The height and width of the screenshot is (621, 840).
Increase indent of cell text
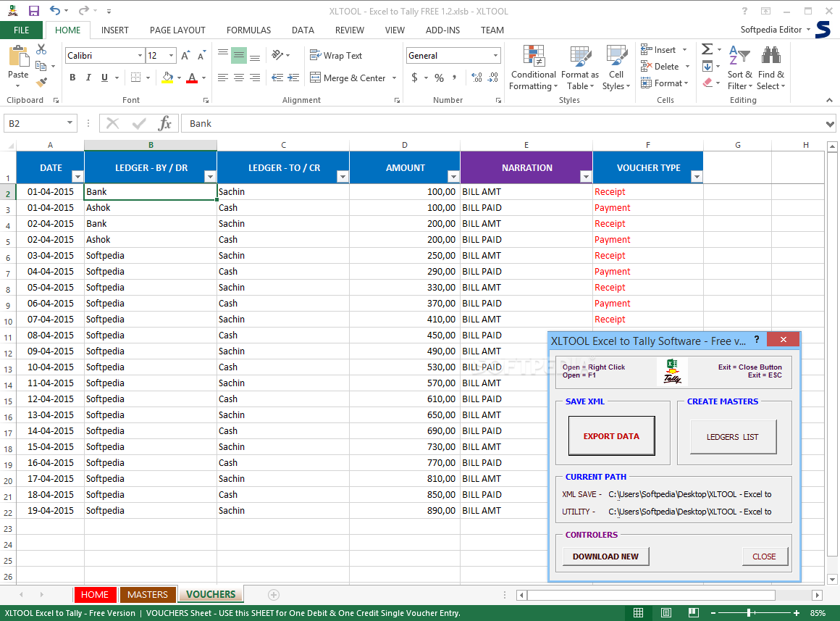[293, 78]
